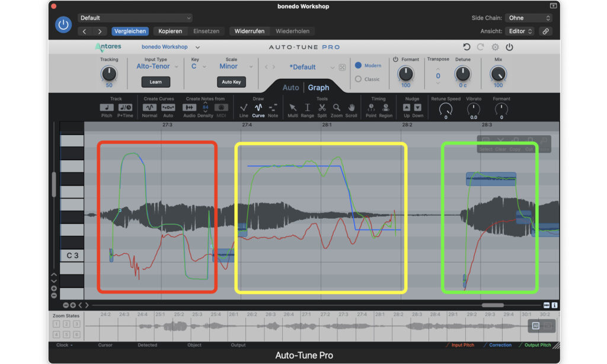The height and width of the screenshot is (364, 607).
Task: Toggle the info button beside scrollbar
Action: point(554,305)
